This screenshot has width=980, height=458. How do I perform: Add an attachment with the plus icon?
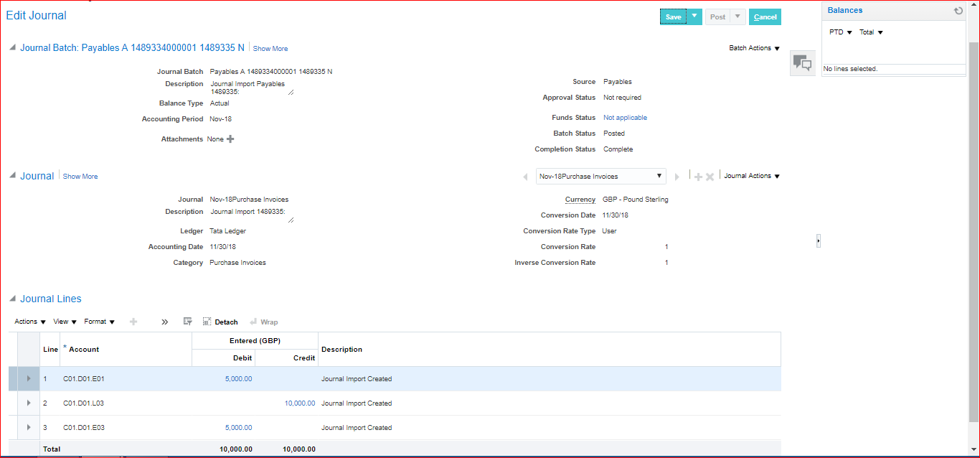point(230,139)
